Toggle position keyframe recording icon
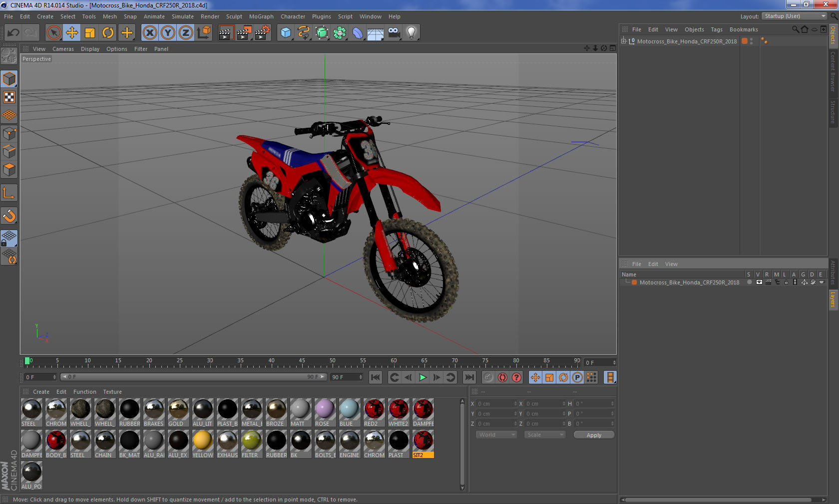This screenshot has width=839, height=504. 535,377
